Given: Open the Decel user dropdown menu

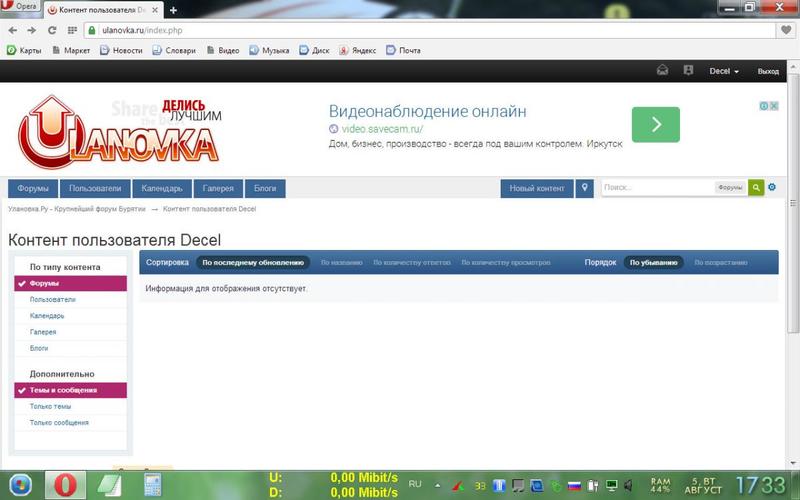Looking at the screenshot, I should (724, 71).
